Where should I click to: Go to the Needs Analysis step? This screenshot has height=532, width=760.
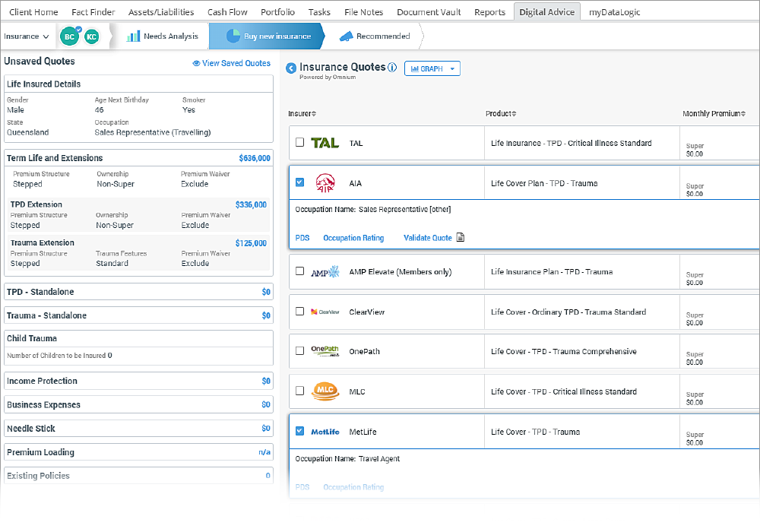pos(163,36)
